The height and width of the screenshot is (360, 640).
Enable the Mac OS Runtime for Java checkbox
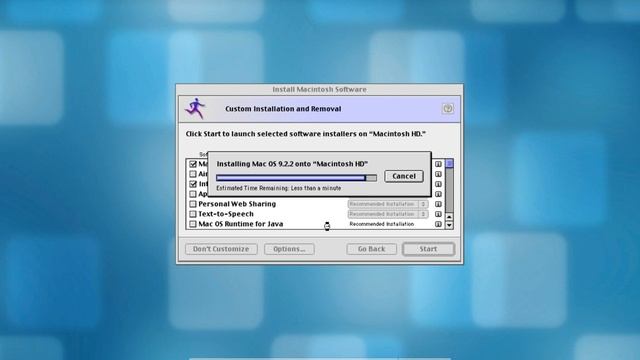point(193,224)
